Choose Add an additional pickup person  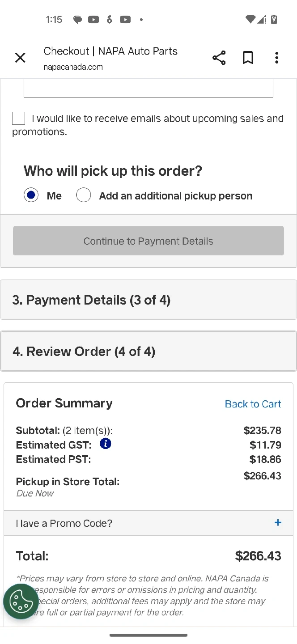pos(84,195)
